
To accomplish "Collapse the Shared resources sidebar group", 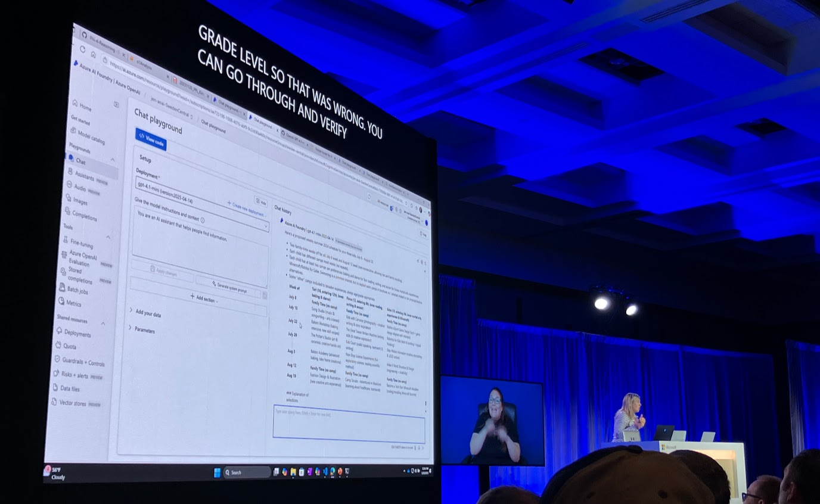I will click(103, 323).
